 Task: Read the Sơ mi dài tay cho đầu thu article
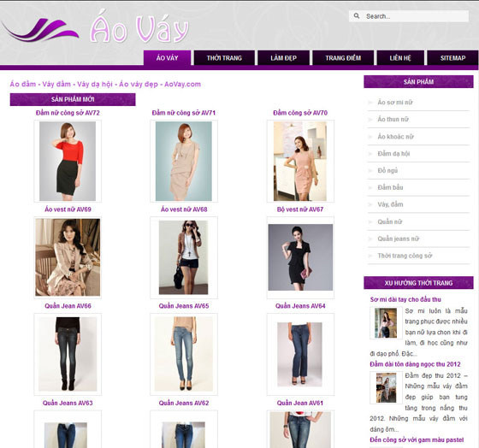405,299
